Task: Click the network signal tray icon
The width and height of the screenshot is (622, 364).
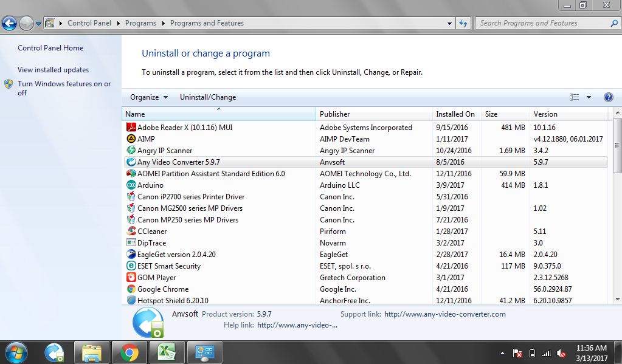Action: click(547, 353)
